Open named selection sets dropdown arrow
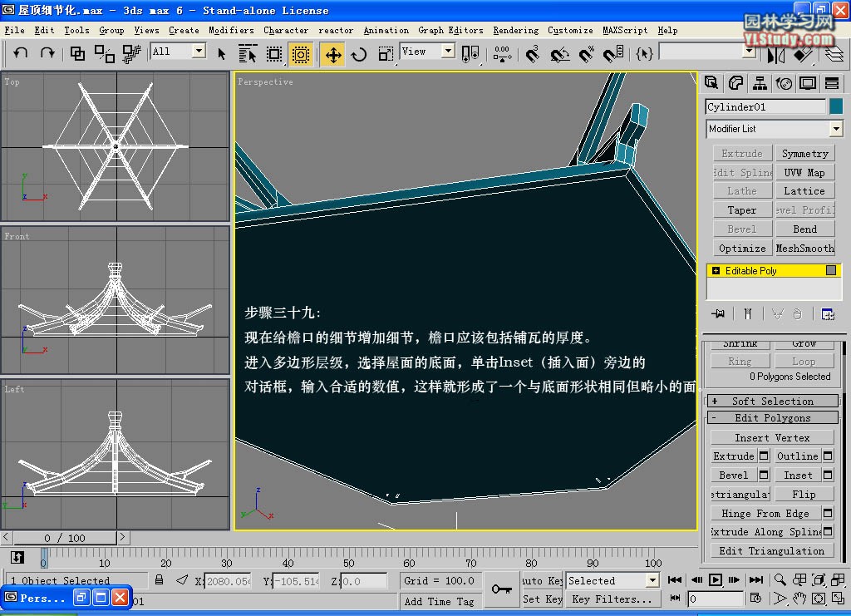Image resolution: width=851 pixels, height=616 pixels. pos(750,52)
